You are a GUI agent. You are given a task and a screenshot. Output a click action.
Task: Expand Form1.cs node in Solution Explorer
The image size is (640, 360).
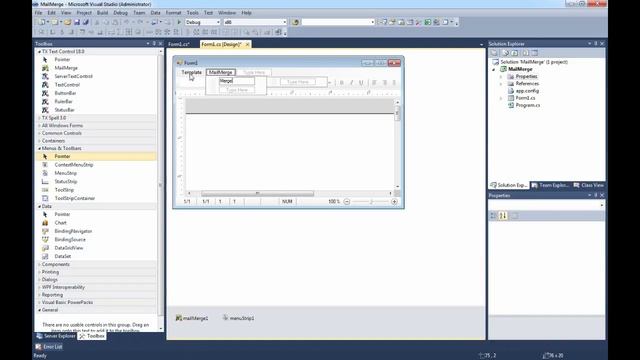tap(501, 98)
